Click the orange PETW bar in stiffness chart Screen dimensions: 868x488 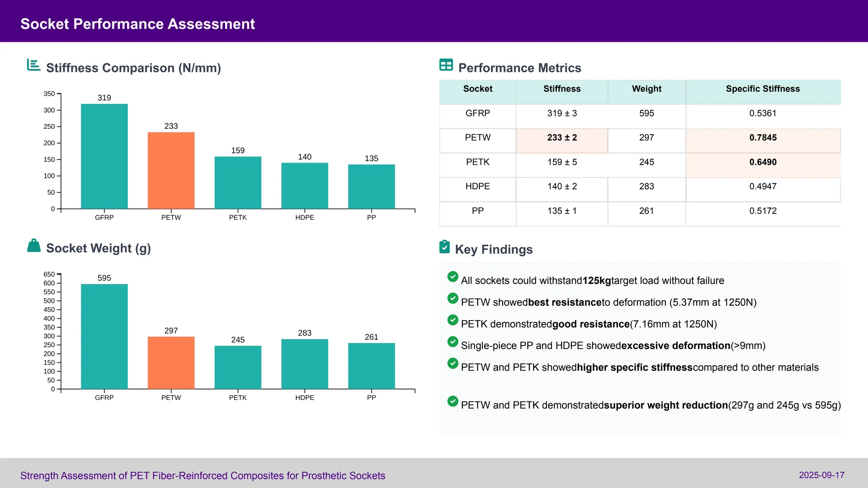pos(171,170)
